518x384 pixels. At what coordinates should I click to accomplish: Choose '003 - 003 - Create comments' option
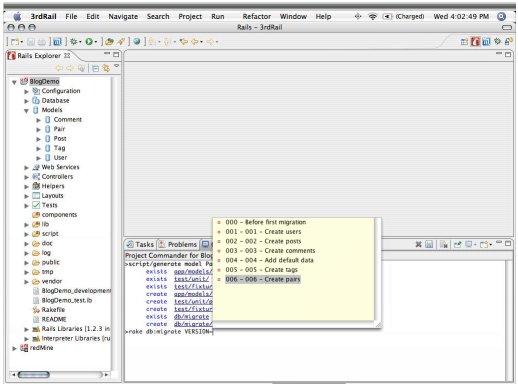(270, 251)
